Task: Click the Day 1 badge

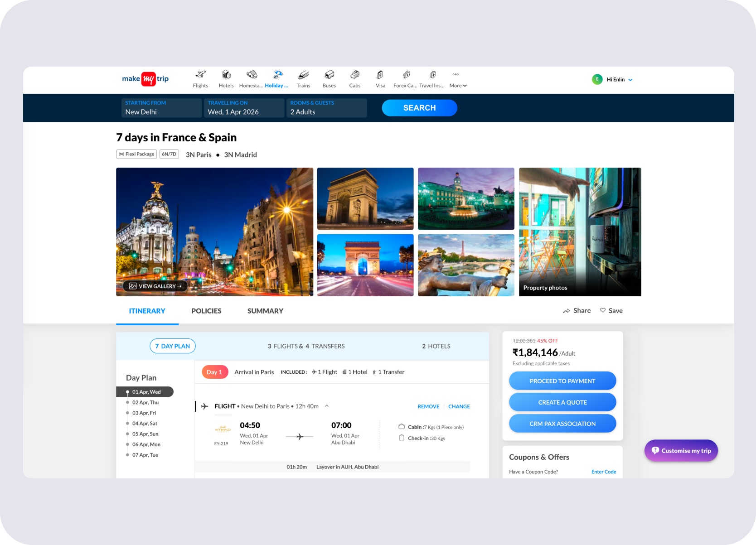Action: [x=215, y=372]
